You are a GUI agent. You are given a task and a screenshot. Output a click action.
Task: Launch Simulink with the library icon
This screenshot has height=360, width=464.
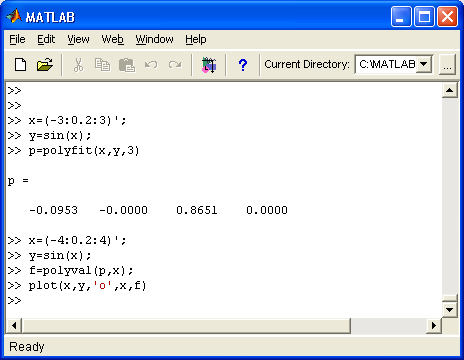209,65
